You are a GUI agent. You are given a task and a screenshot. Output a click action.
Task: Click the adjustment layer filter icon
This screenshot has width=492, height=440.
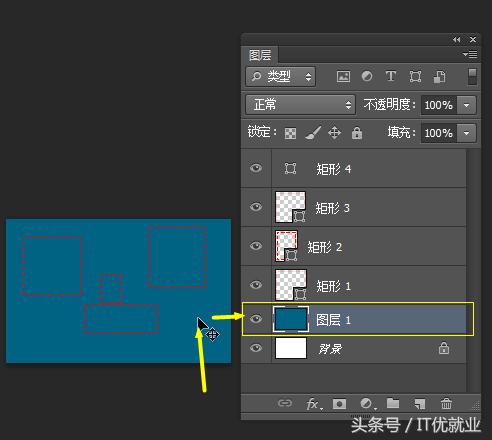(367, 76)
